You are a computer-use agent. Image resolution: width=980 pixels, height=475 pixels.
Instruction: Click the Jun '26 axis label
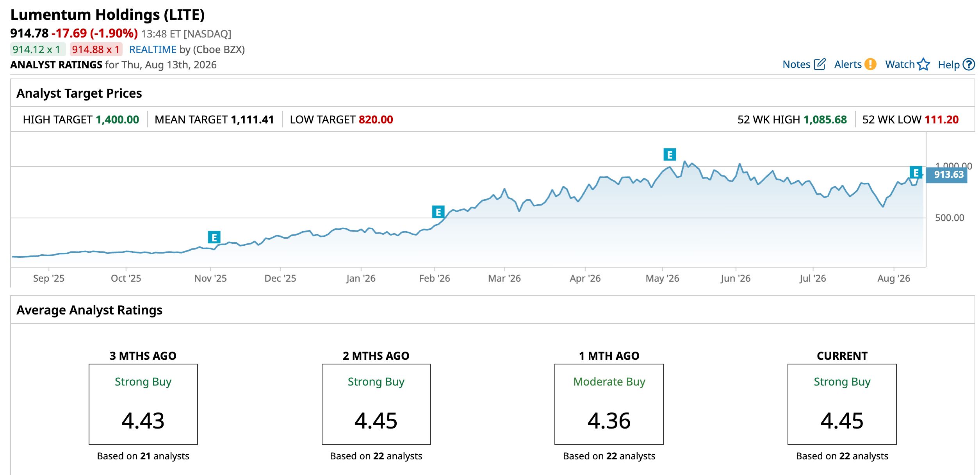[x=736, y=278]
